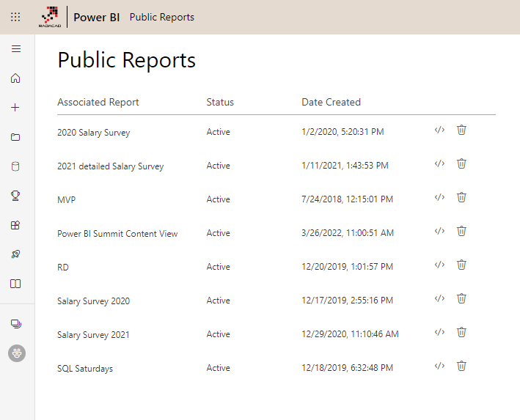Toggle the hamburger navigation menu
The width and height of the screenshot is (520, 420).
[16, 49]
